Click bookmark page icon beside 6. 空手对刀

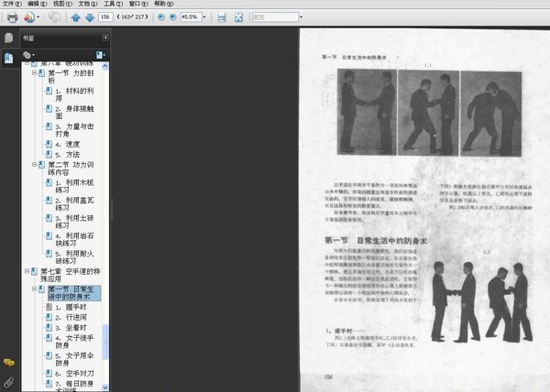[49, 374]
